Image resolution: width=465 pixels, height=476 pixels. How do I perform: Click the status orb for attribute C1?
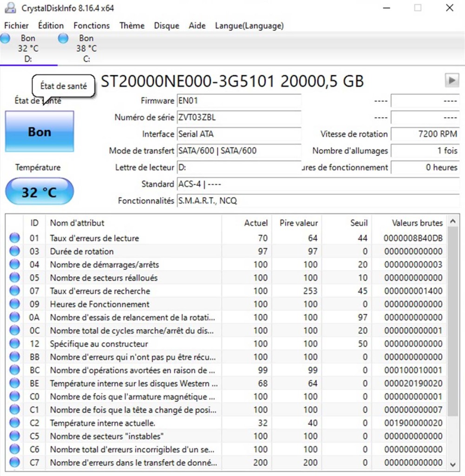[14, 410]
